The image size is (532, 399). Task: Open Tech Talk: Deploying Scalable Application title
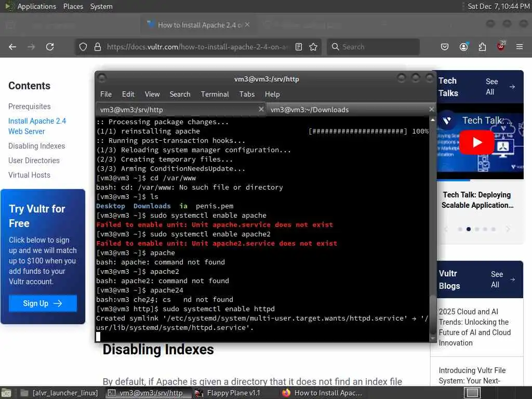click(477, 200)
